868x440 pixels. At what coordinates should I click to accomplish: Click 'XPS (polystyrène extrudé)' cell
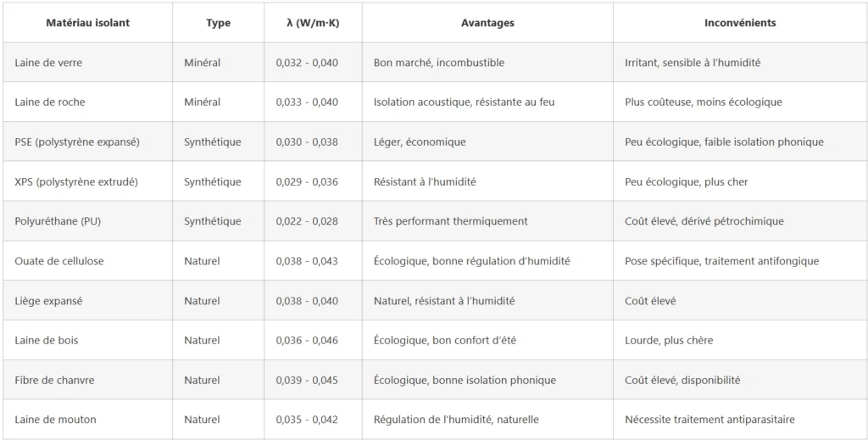(76, 182)
